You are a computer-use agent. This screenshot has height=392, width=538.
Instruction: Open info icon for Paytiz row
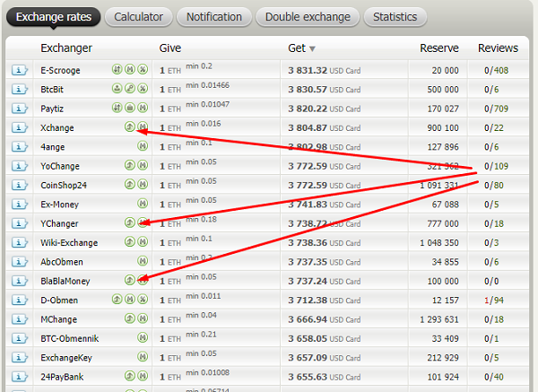click(x=19, y=109)
